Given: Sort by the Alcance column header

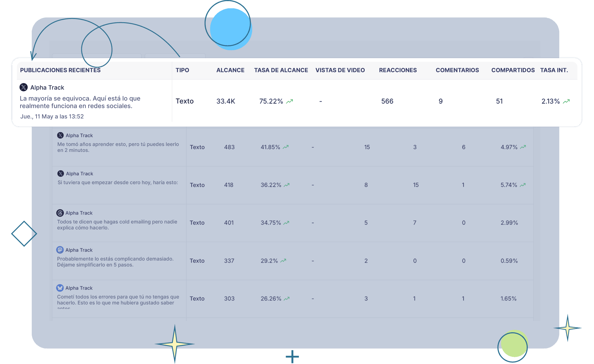Looking at the screenshot, I should point(230,70).
